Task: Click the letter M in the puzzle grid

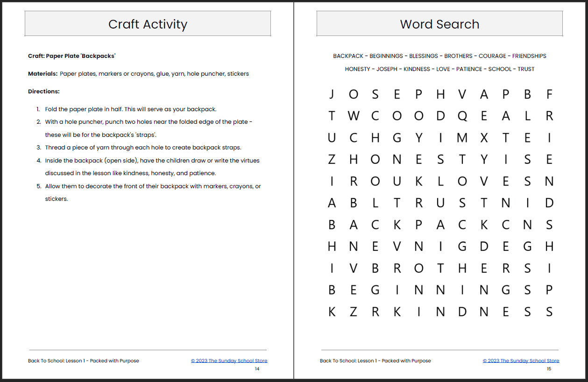Action: [462, 138]
